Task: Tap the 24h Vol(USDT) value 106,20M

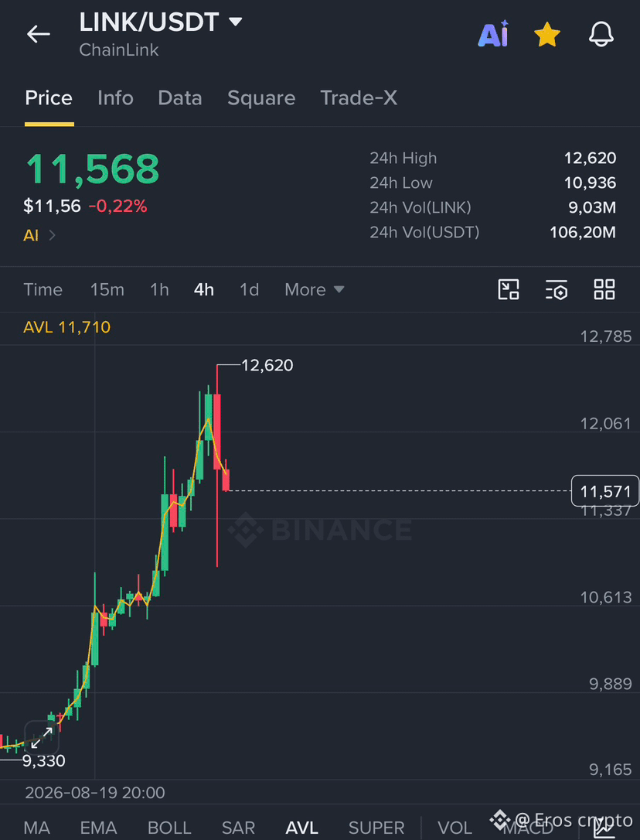Action: click(583, 232)
